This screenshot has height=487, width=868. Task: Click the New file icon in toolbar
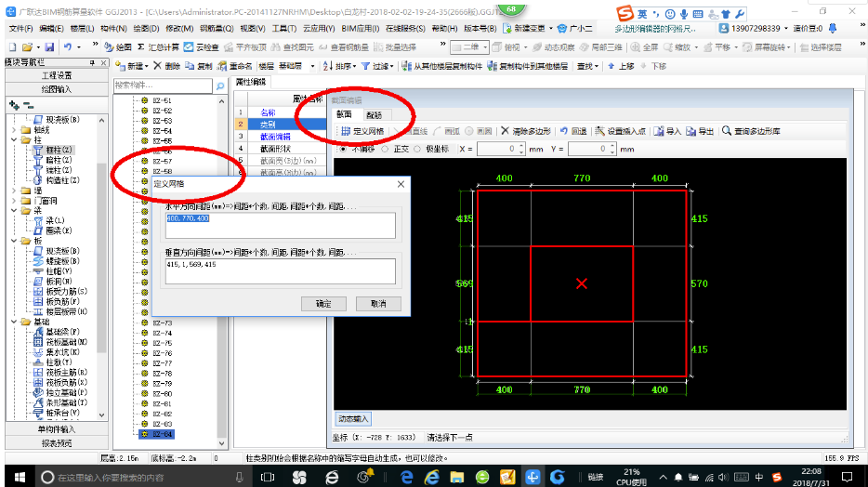click(12, 47)
